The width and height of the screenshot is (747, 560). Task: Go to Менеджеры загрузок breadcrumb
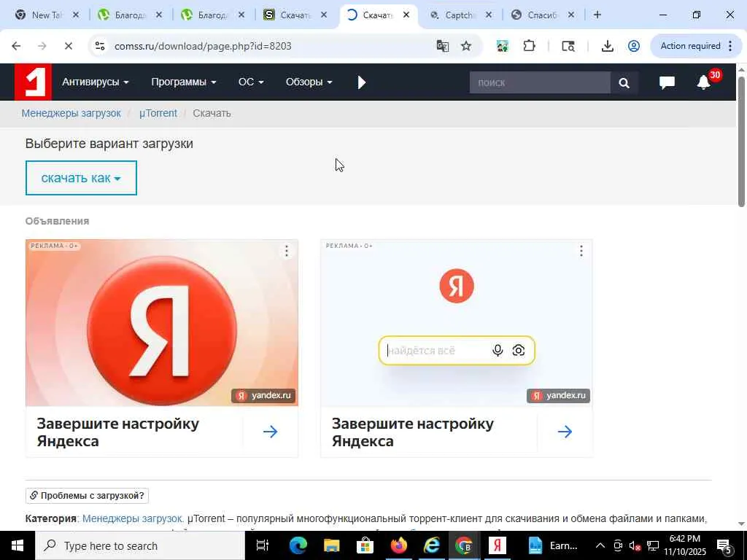pyautogui.click(x=71, y=113)
